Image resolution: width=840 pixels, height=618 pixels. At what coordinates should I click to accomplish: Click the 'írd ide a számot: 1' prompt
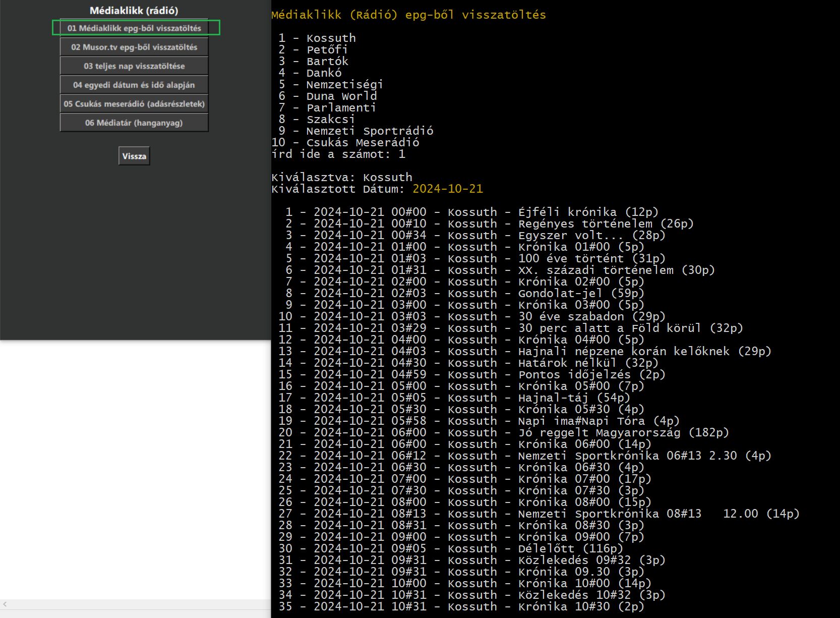pyautogui.click(x=338, y=154)
